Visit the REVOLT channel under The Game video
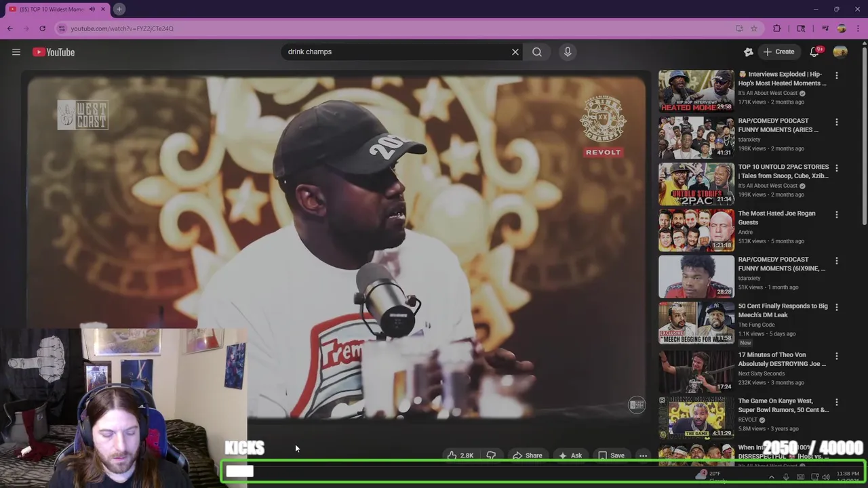The width and height of the screenshot is (868, 488). 748,420
